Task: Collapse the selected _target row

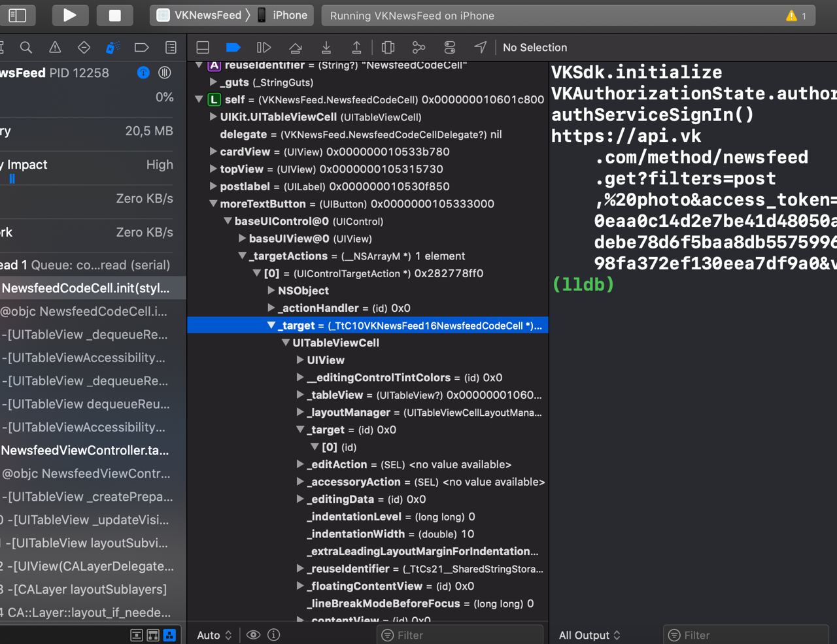Action: (271, 325)
